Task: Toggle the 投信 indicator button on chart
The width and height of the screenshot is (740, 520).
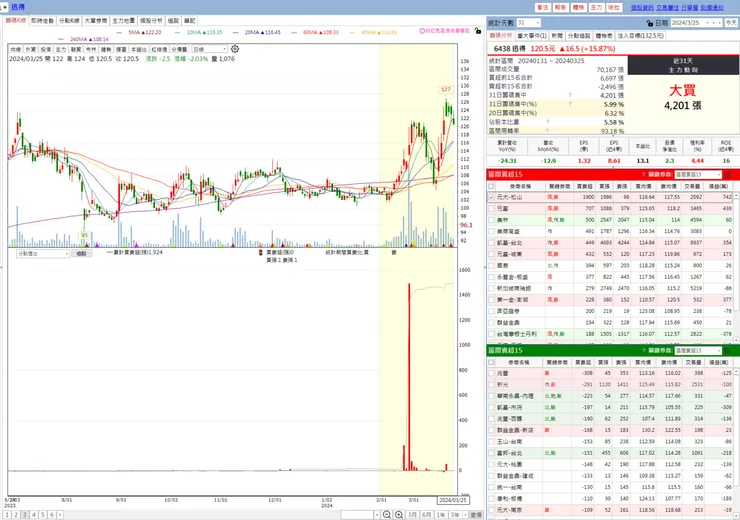Action: [x=46, y=49]
